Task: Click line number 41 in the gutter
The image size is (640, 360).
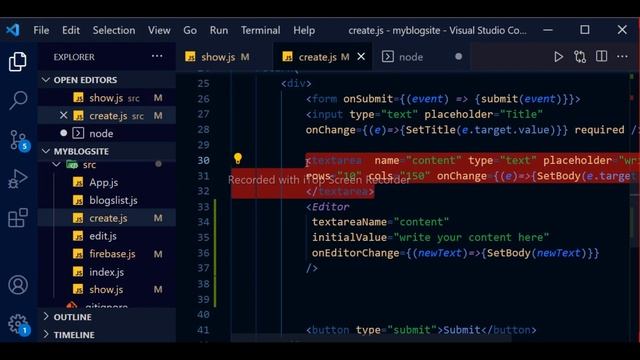Action: (x=203, y=330)
